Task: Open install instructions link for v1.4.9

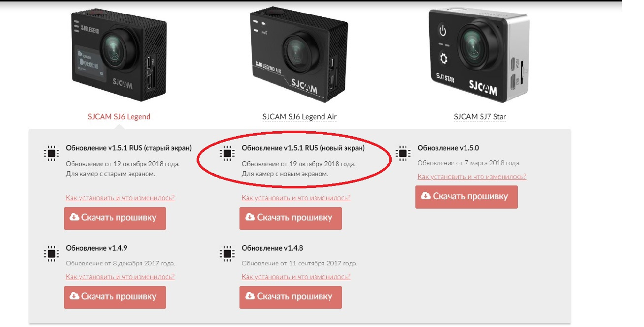Action: point(120,277)
